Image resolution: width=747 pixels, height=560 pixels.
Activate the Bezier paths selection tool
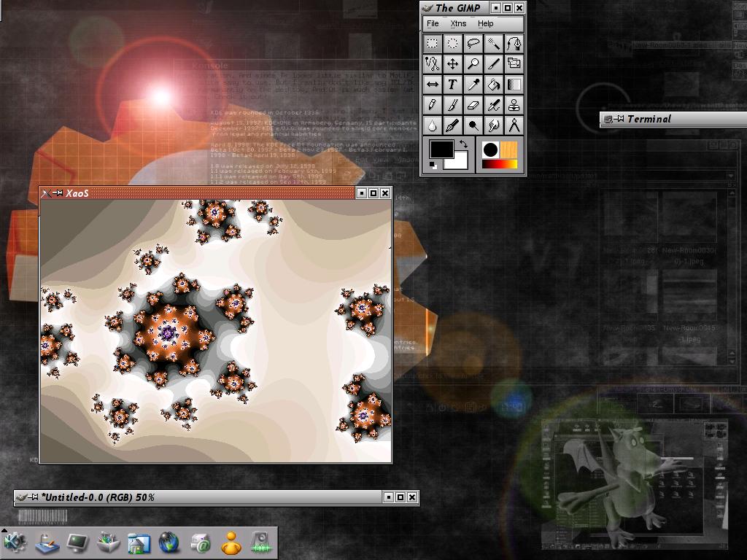(x=514, y=44)
